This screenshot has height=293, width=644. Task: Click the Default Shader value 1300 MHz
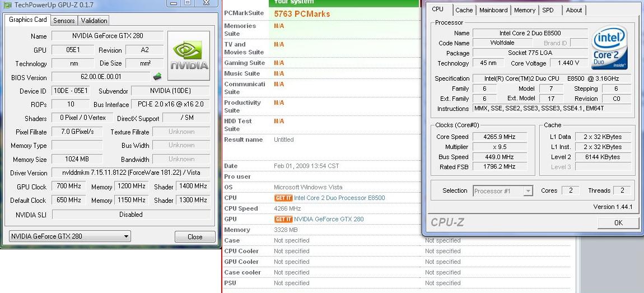pos(193,200)
